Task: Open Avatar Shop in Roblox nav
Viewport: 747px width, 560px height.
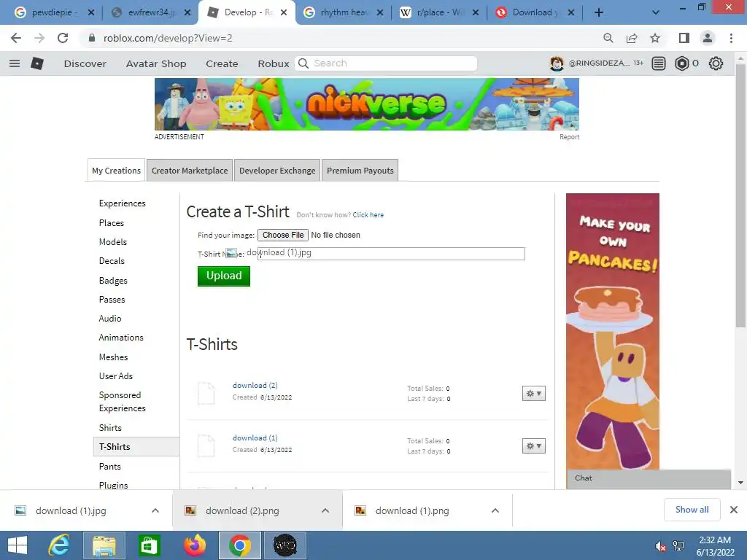Action: pyautogui.click(x=156, y=63)
